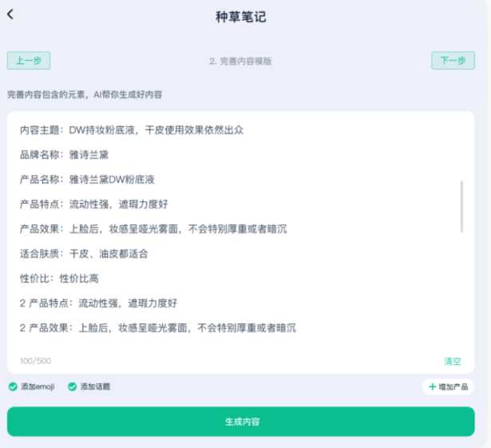Click 清空 to clear the text

[x=453, y=361]
